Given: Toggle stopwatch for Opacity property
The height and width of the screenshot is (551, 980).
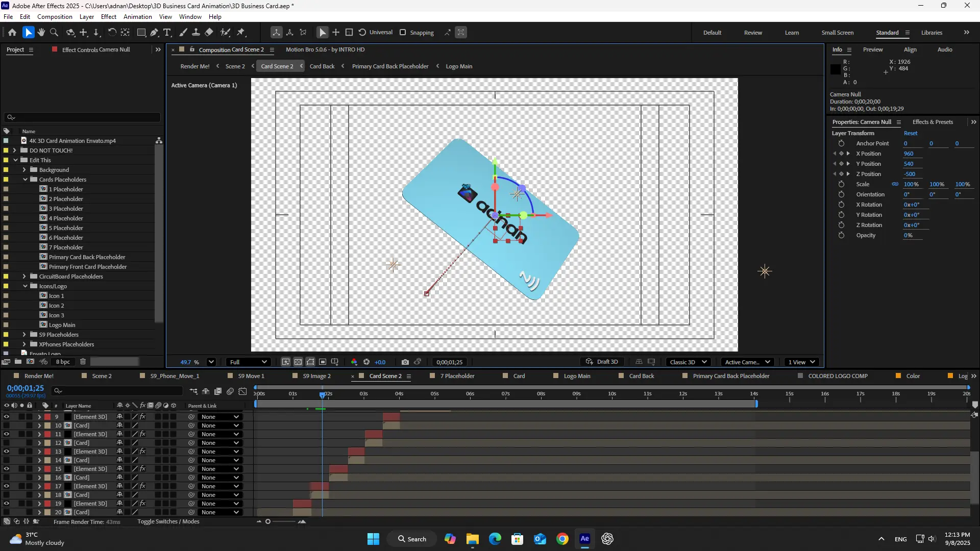Looking at the screenshot, I should 841,235.
